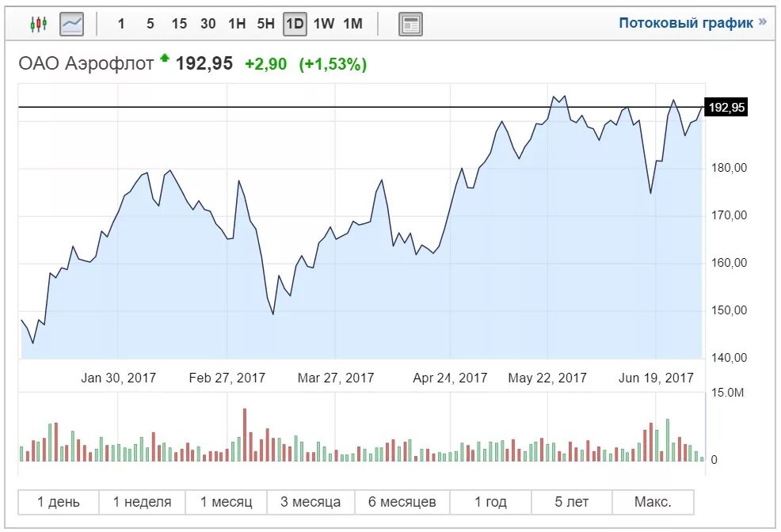
Task: Choose the 15 minute interval
Action: (179, 24)
